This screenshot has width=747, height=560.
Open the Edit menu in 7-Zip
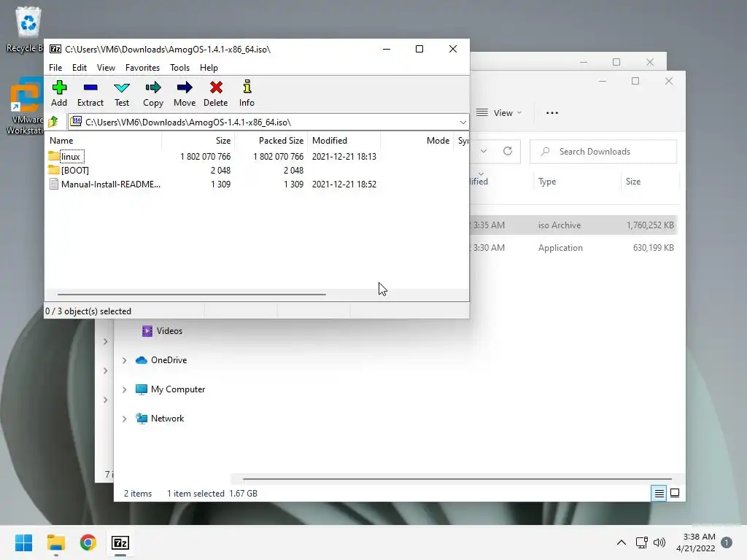pyautogui.click(x=79, y=68)
